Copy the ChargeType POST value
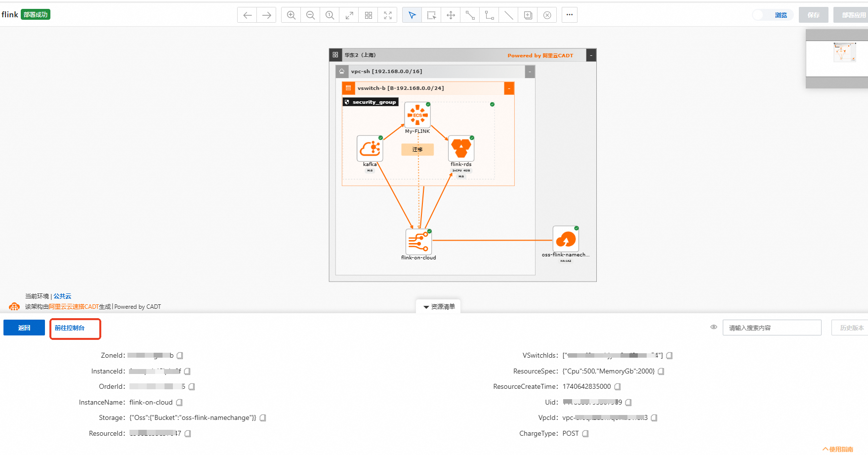Screen dimensions: 868x455 click(x=585, y=434)
